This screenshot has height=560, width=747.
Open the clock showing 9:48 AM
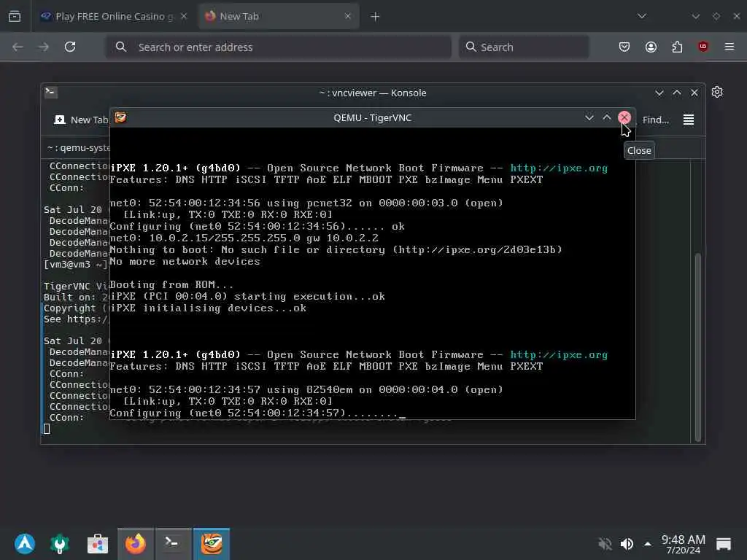click(683, 544)
